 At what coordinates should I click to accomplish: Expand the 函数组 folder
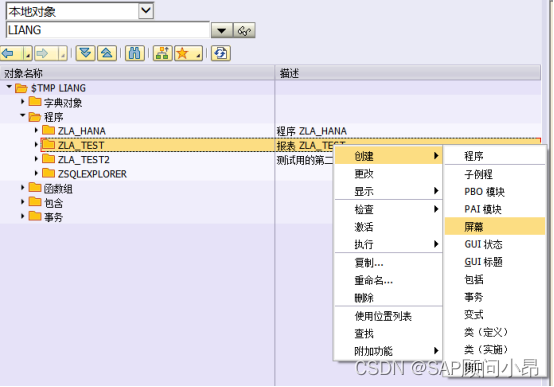[x=23, y=188]
